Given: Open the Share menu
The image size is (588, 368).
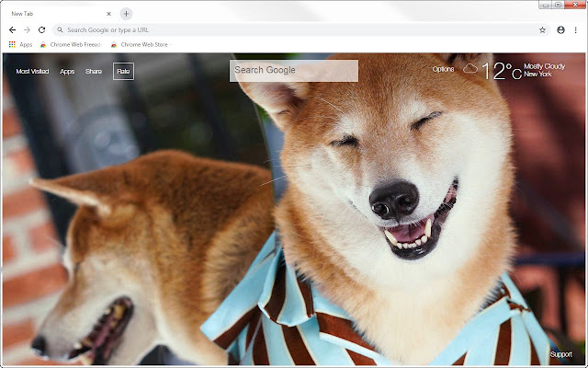Looking at the screenshot, I should click(94, 72).
